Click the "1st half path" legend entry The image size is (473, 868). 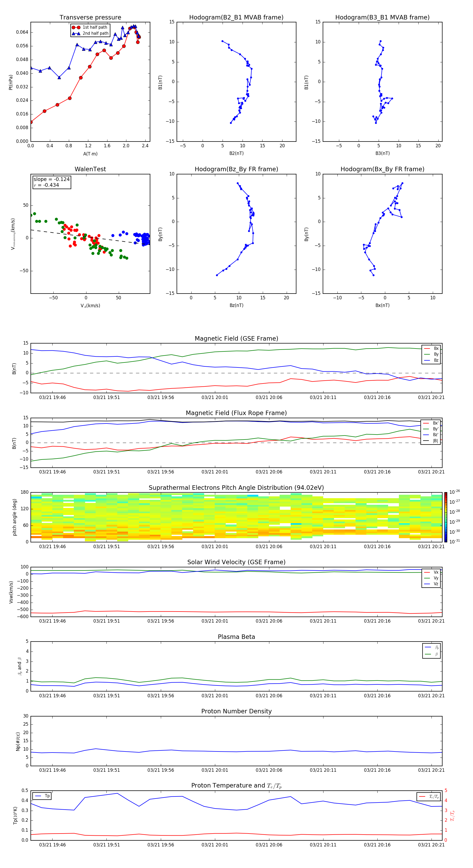[x=90, y=27]
